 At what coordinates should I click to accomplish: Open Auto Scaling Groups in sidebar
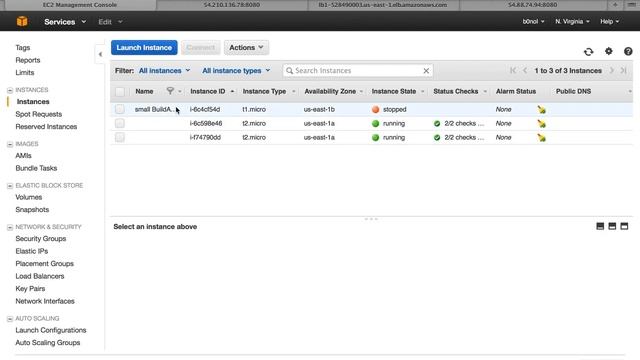[x=48, y=343]
